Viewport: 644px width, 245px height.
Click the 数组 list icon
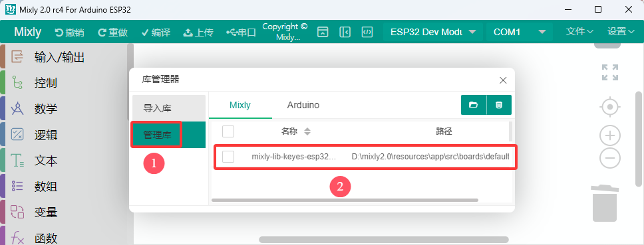click(x=17, y=186)
